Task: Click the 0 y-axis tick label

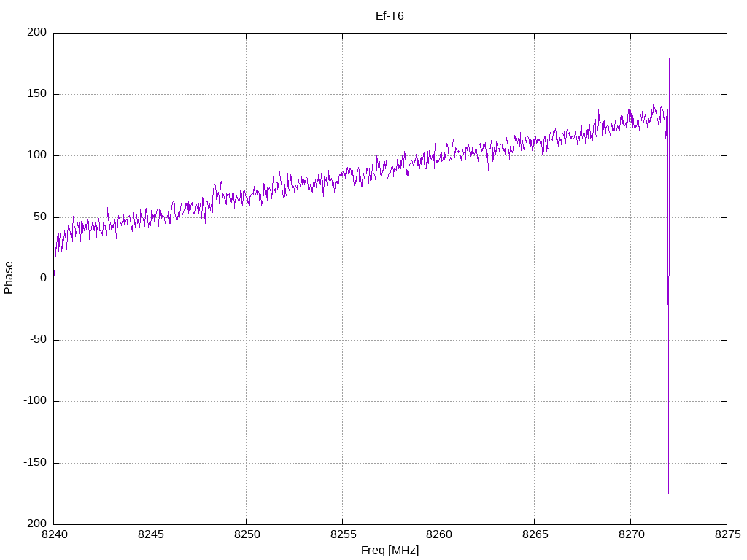Action: tap(44, 279)
